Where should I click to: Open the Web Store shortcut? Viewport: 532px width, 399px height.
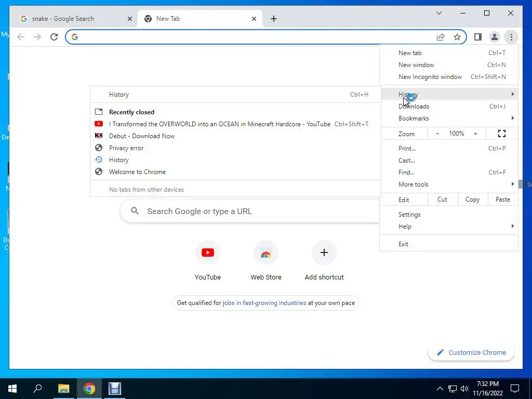tap(266, 261)
